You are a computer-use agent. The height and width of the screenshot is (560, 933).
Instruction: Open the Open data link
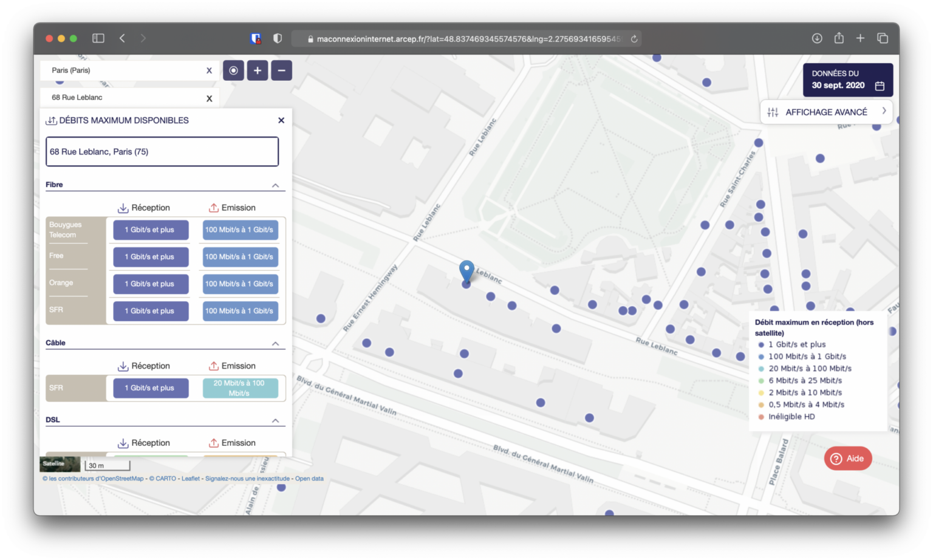coord(309,479)
